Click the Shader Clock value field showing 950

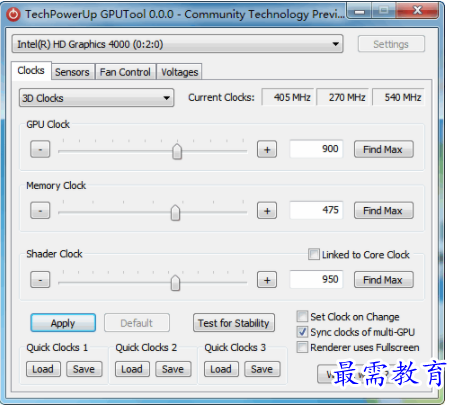tap(316, 279)
